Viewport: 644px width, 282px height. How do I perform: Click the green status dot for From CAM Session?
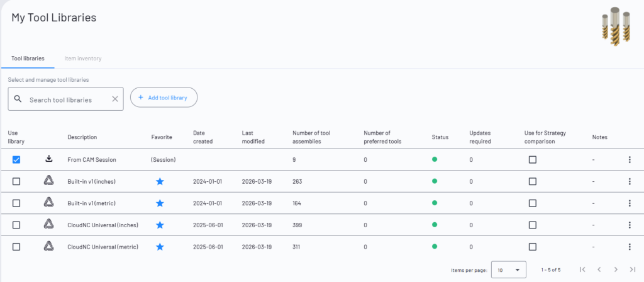(435, 159)
